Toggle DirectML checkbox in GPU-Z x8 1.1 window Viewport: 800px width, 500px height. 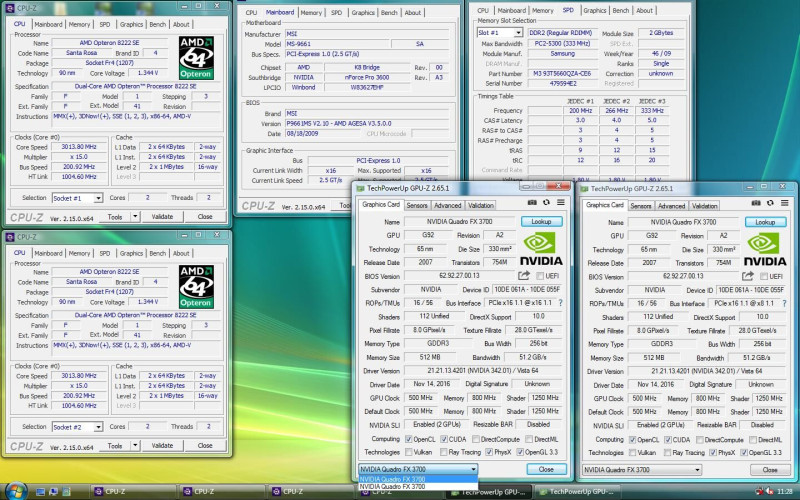coord(753,439)
